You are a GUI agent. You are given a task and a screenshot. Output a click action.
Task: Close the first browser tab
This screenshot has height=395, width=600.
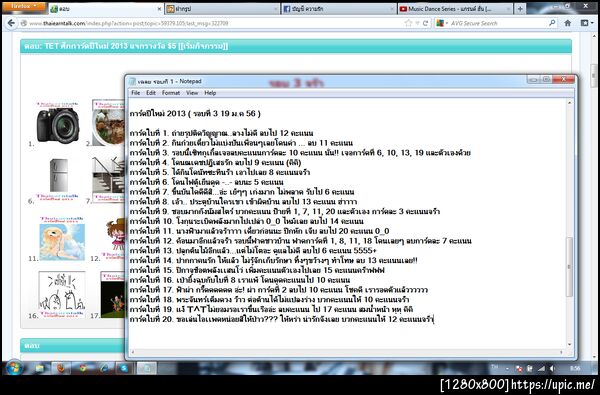159,9
